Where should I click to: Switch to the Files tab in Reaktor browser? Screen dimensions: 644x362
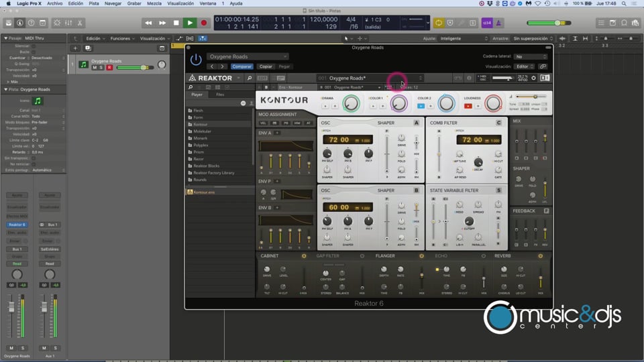[220, 95]
